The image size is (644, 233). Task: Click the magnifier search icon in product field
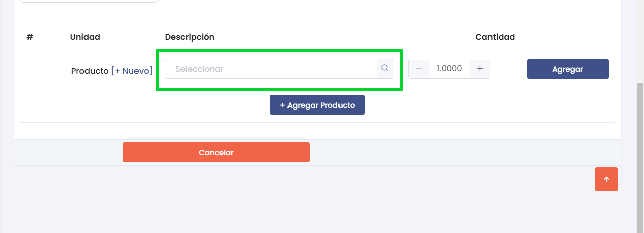tap(385, 69)
